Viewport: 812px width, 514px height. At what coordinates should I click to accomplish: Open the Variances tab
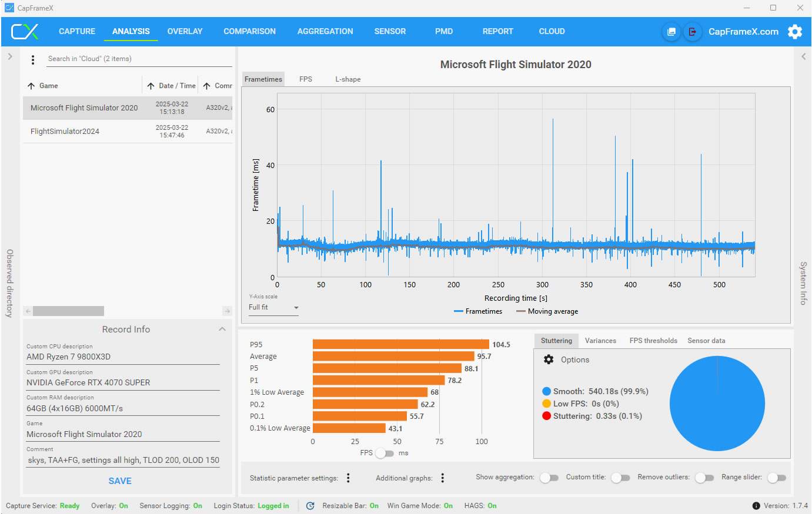click(600, 341)
